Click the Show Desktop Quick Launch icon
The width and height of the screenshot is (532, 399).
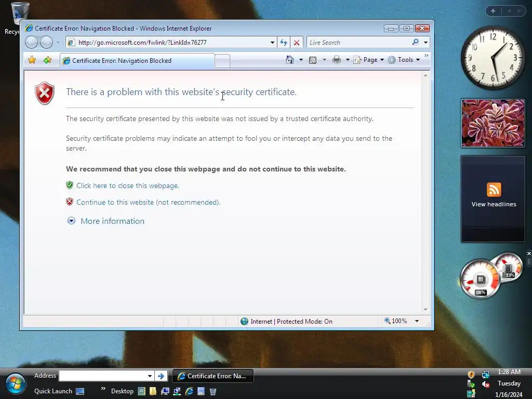pyautogui.click(x=80, y=392)
